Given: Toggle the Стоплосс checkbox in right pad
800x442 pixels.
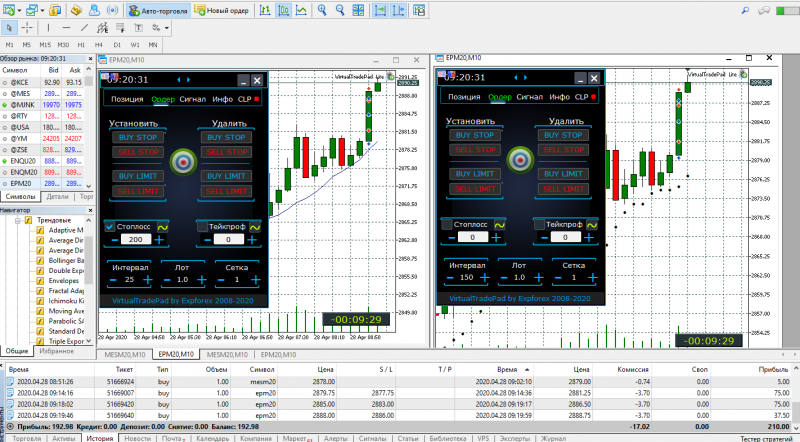Looking at the screenshot, I should pos(447,224).
